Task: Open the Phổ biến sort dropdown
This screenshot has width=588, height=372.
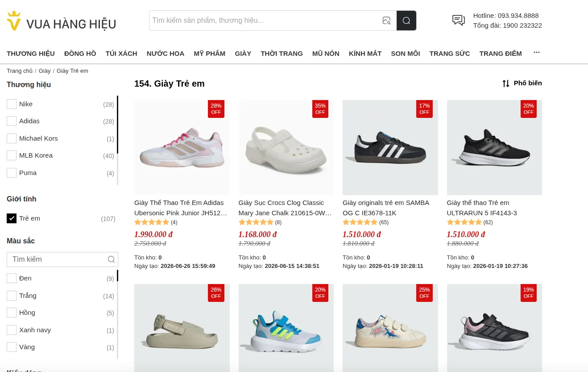Action: [x=522, y=83]
